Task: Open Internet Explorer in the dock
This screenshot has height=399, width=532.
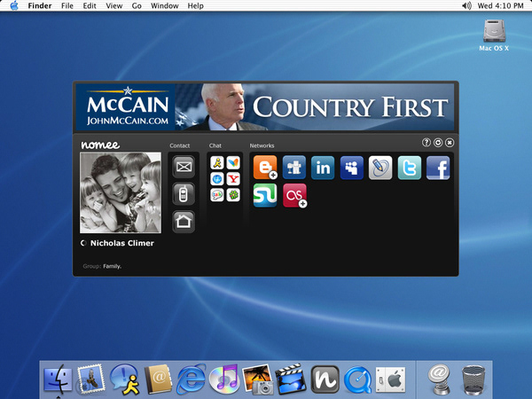Action: point(191,379)
